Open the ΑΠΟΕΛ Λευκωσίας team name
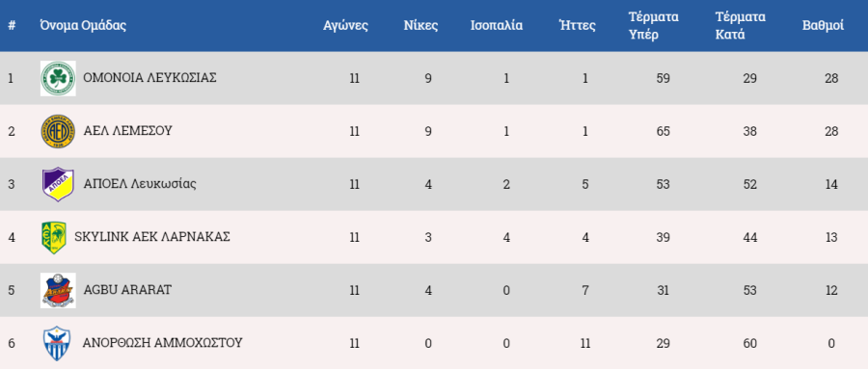The image size is (868, 369). pyautogui.click(x=140, y=184)
